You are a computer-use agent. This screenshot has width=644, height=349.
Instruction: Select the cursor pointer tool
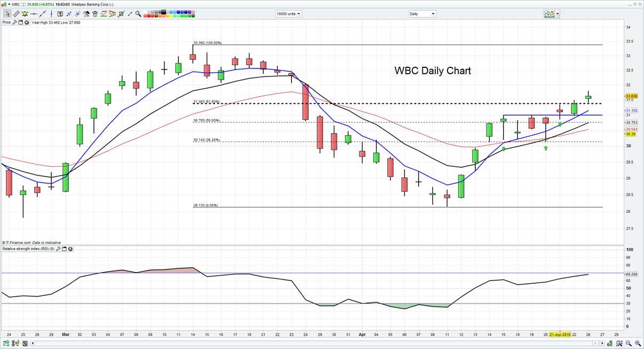pos(7,14)
